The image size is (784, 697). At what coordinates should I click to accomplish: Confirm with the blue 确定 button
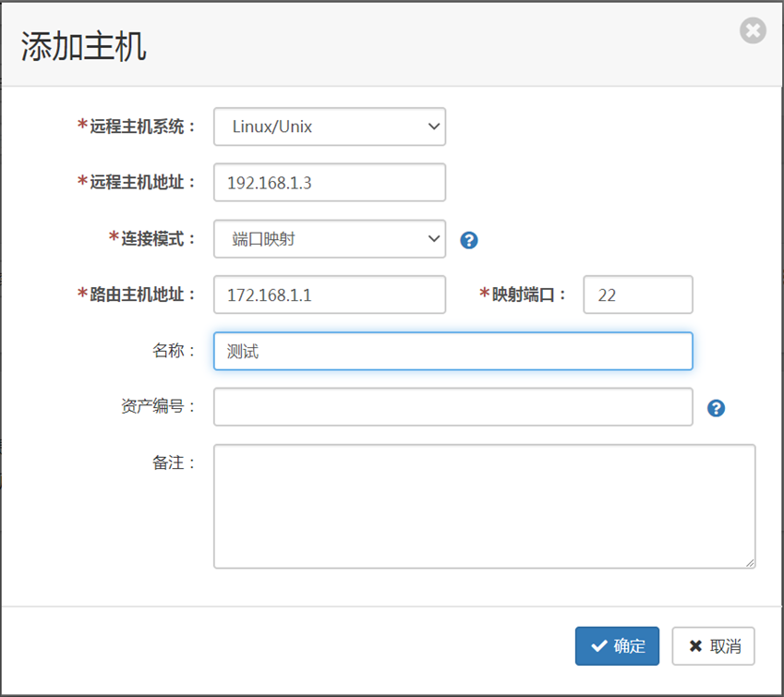(x=617, y=646)
